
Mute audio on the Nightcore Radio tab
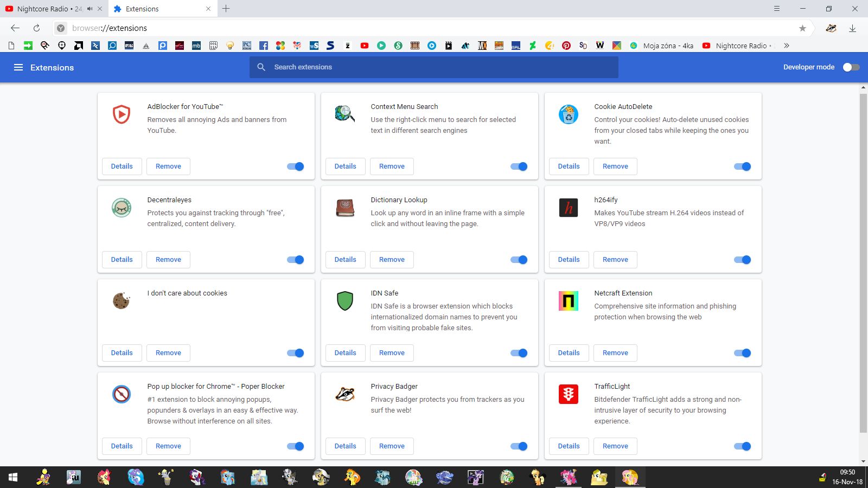(x=90, y=9)
